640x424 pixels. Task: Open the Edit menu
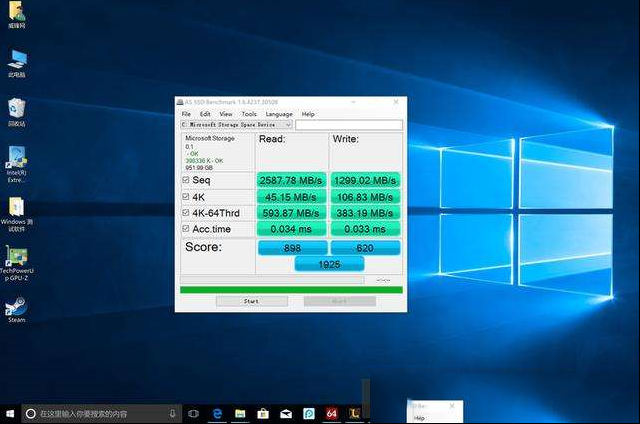[x=205, y=114]
